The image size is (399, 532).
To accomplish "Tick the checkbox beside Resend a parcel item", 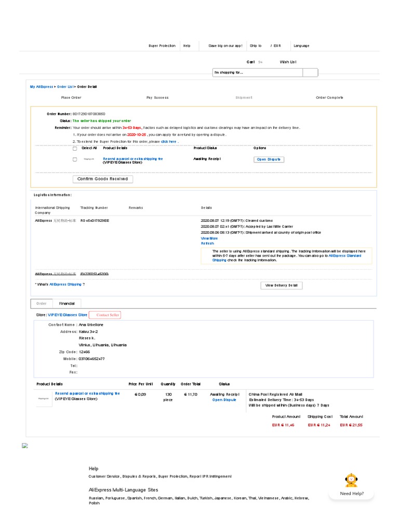I will [75, 159].
